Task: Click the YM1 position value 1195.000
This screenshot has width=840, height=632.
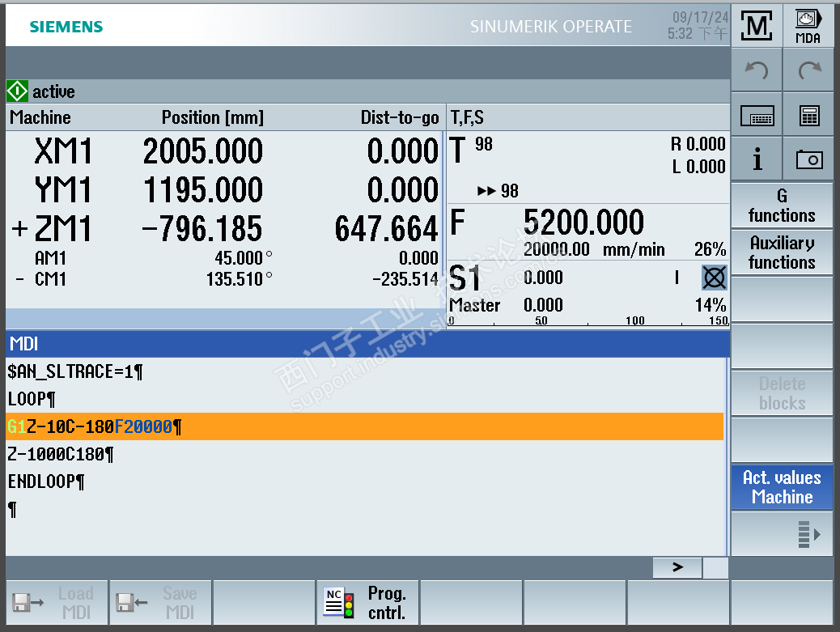Action: point(202,190)
